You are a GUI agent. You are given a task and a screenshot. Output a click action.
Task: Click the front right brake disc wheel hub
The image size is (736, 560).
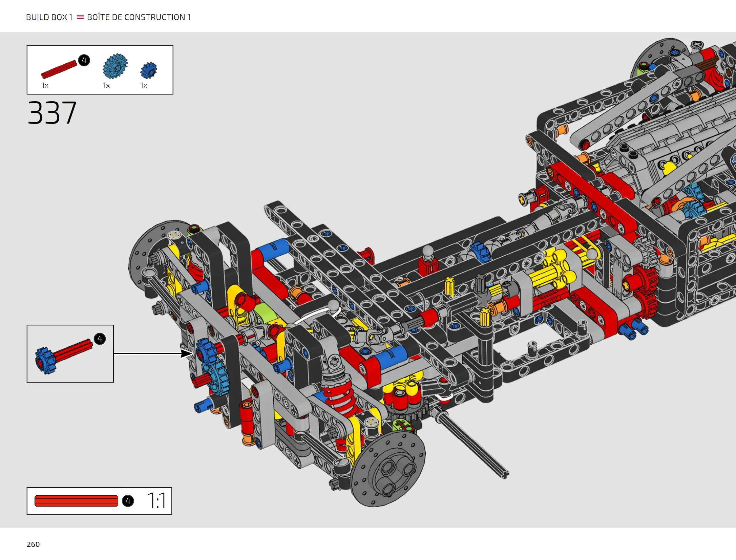tap(388, 469)
